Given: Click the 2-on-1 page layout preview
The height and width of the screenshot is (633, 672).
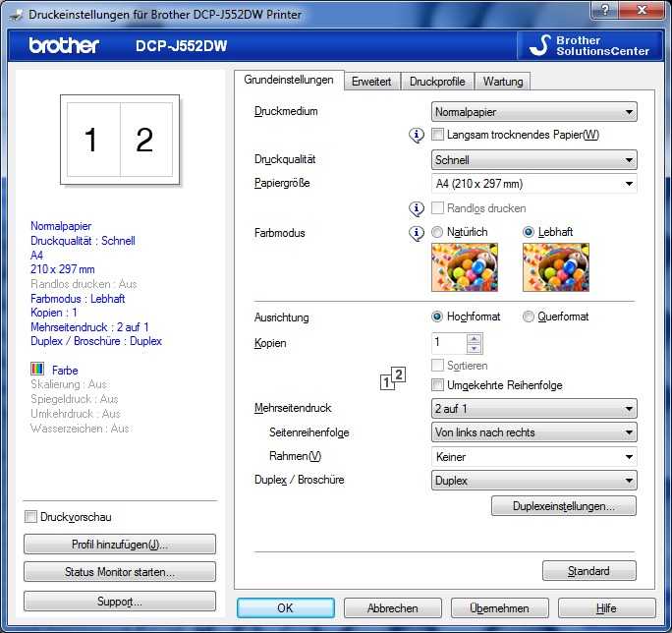Looking at the screenshot, I should point(120,140).
